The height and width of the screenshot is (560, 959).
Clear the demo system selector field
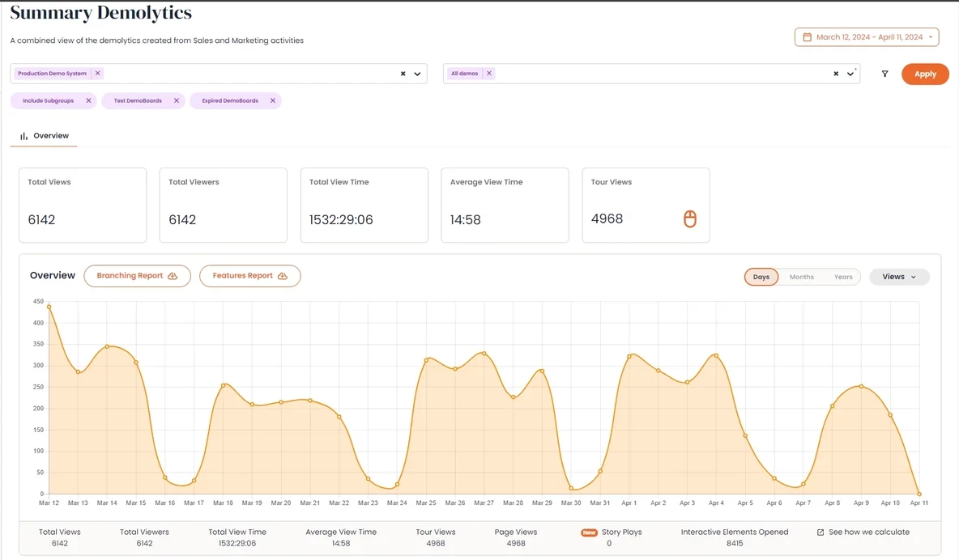tap(403, 74)
